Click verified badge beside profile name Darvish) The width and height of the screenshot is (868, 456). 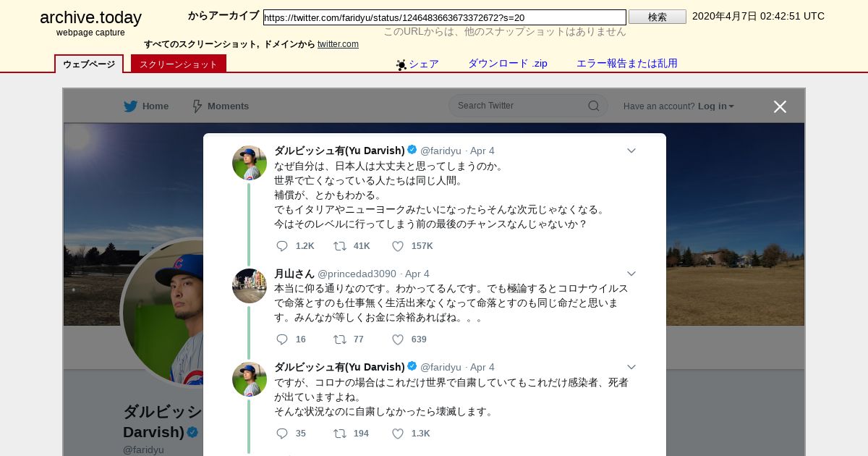click(192, 432)
